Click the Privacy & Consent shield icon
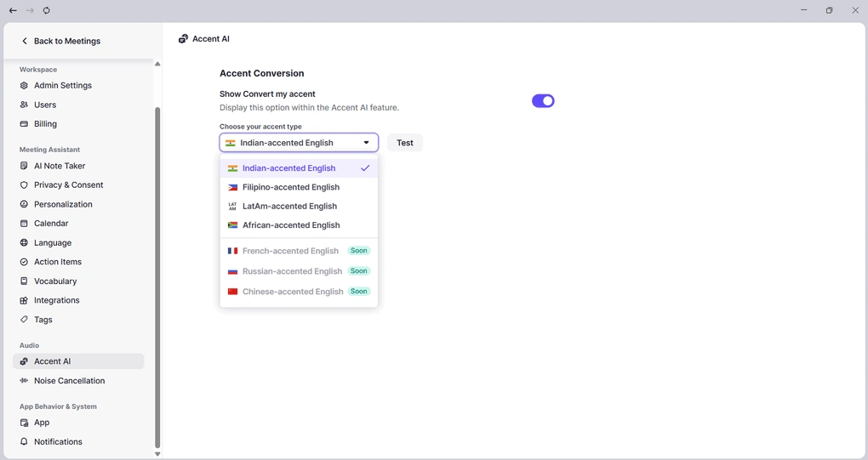 pyautogui.click(x=24, y=185)
